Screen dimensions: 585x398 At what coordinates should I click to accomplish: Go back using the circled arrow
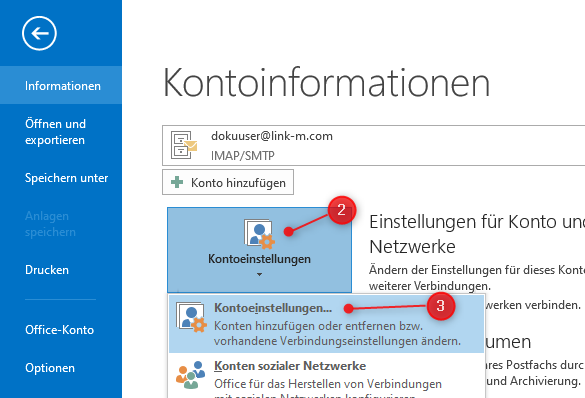point(39,33)
